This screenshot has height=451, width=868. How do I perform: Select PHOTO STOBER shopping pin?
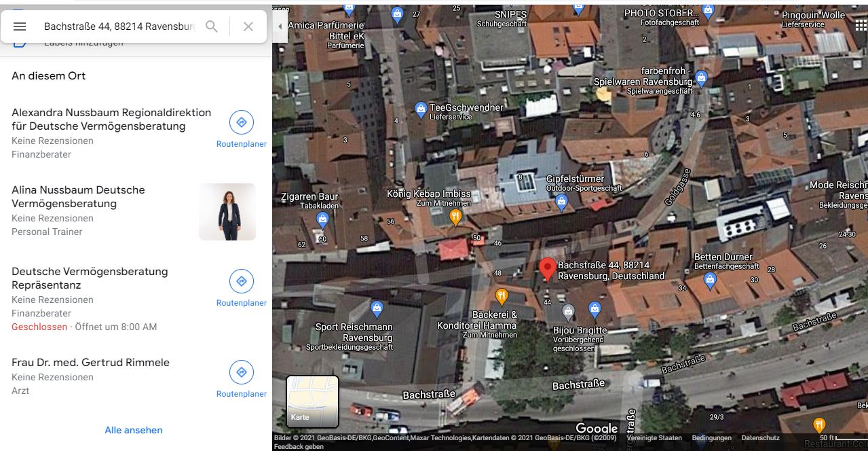click(709, 11)
